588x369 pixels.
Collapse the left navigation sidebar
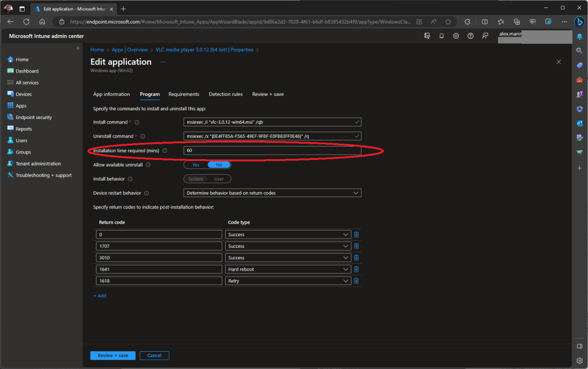(78, 48)
